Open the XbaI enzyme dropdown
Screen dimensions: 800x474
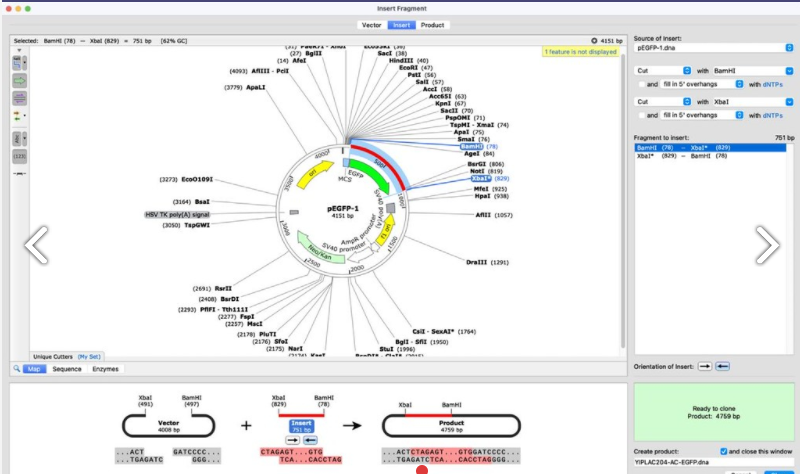[x=753, y=102]
